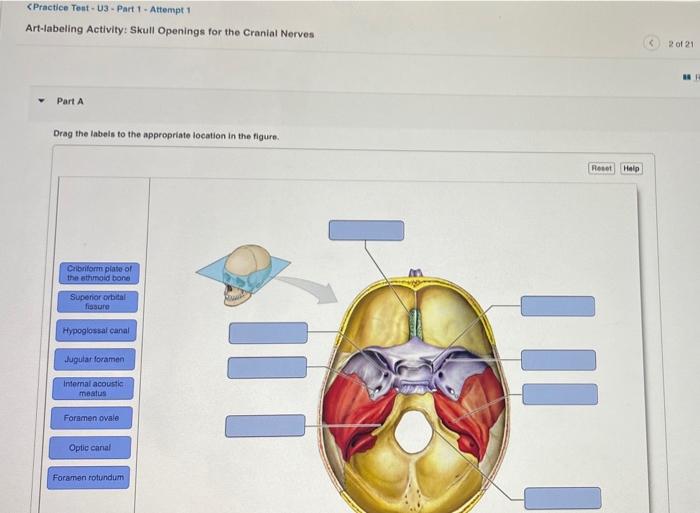Open the Help button
The height and width of the screenshot is (513, 700).
(631, 168)
